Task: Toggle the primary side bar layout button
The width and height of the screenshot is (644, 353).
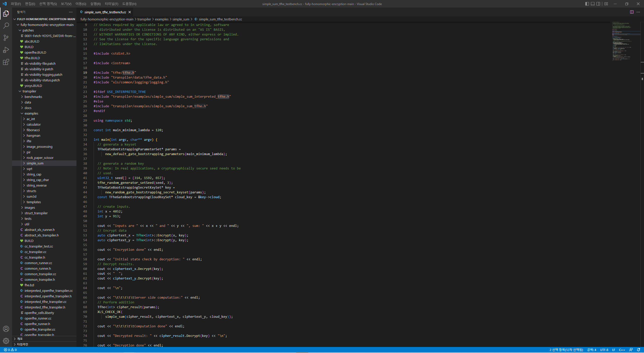Action: (x=587, y=4)
